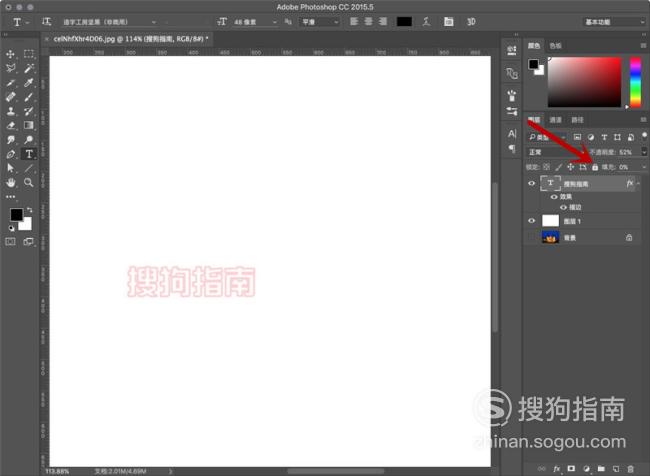
Task: Open the Brush panel icon in dock
Action: coord(512,96)
